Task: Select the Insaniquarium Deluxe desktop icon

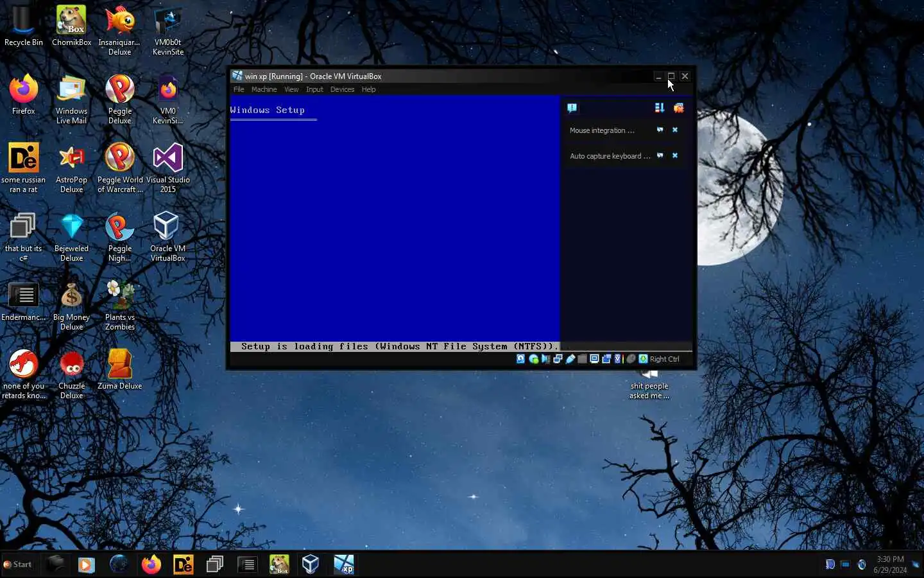Action: point(120,31)
